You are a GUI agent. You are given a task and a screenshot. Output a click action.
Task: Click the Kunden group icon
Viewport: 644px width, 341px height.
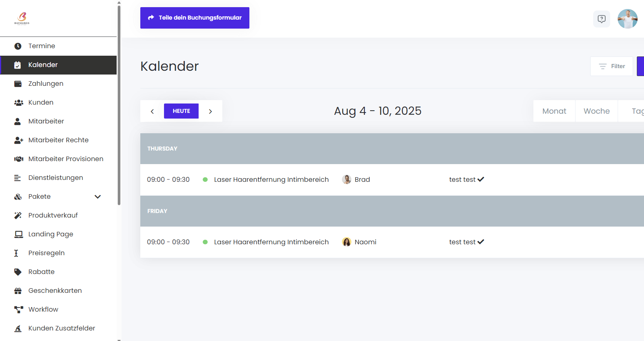pos(18,103)
